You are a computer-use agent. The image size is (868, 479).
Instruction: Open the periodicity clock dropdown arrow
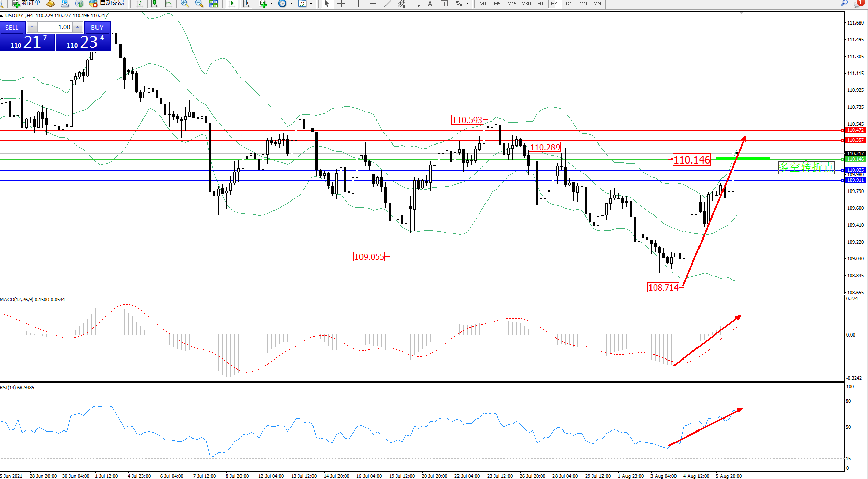pos(291,4)
